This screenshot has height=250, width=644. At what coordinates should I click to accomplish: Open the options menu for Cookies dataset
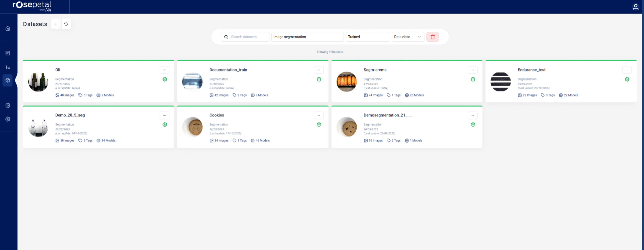click(x=318, y=115)
